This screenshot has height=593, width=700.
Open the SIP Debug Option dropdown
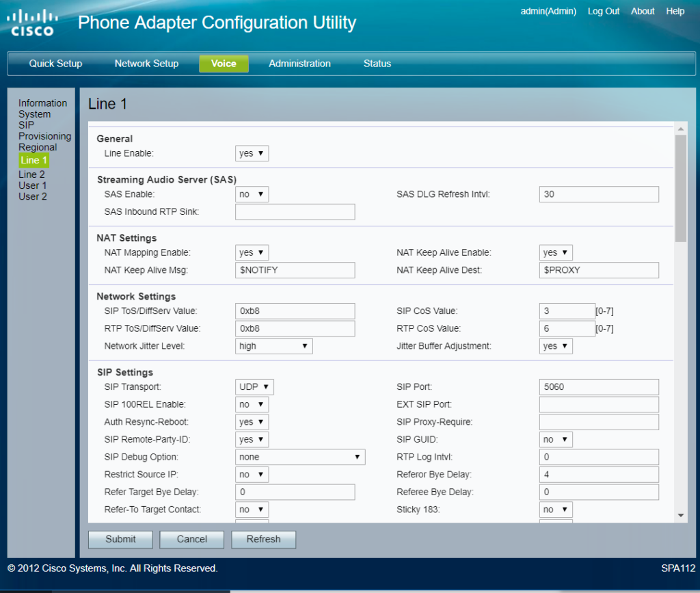(299, 457)
